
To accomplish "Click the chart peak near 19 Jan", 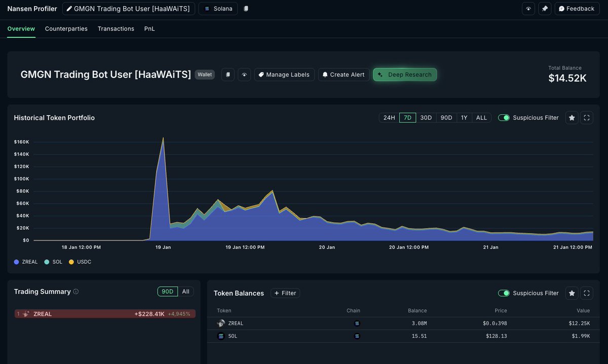I will (163, 138).
